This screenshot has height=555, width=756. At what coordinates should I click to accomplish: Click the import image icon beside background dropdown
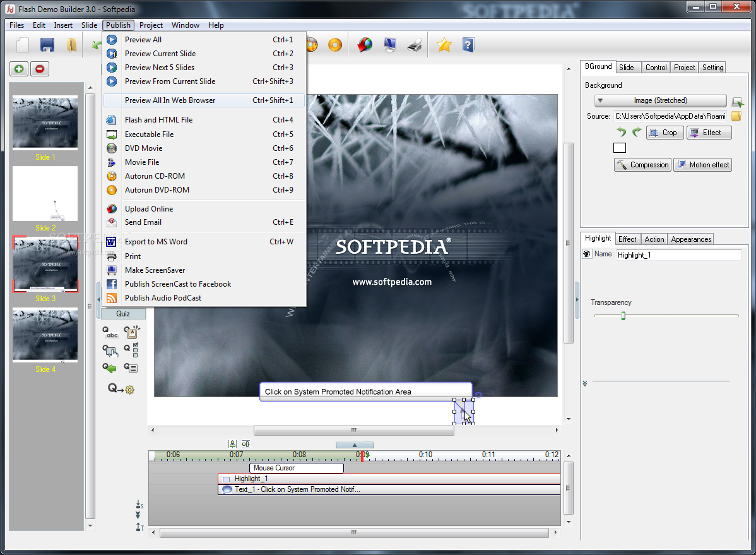point(737,102)
